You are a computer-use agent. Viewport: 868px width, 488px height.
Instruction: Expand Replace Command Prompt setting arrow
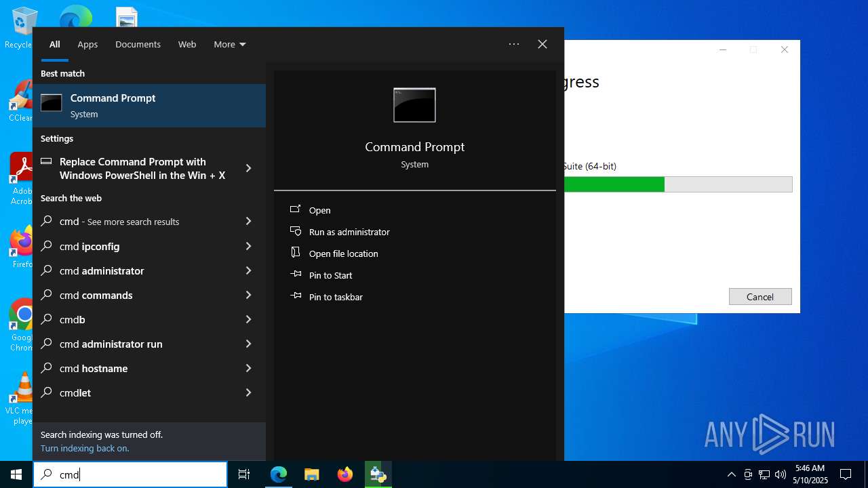pyautogui.click(x=248, y=168)
